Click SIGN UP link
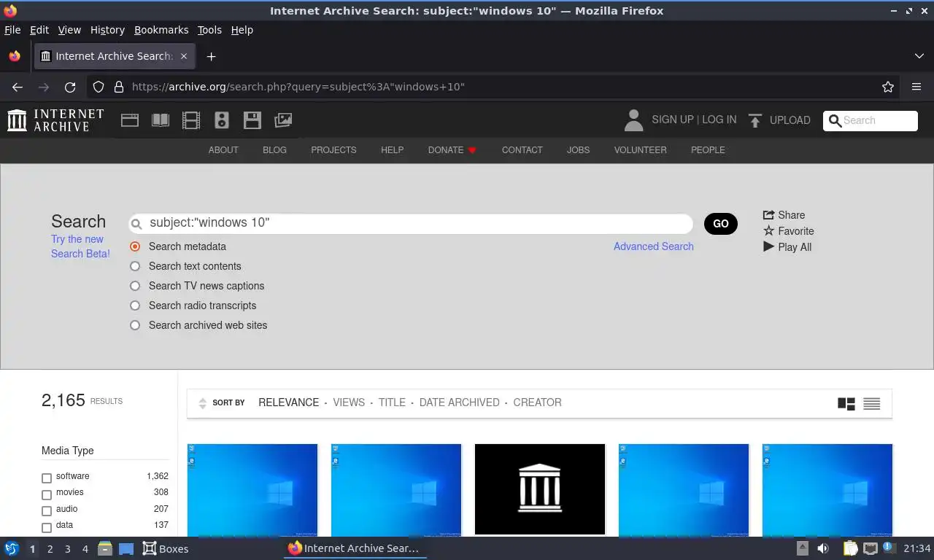The width and height of the screenshot is (934, 560). coord(673,120)
